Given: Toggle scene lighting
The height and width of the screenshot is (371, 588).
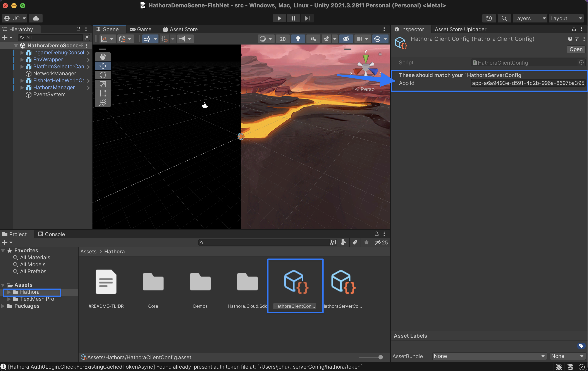Looking at the screenshot, I should coord(298,39).
